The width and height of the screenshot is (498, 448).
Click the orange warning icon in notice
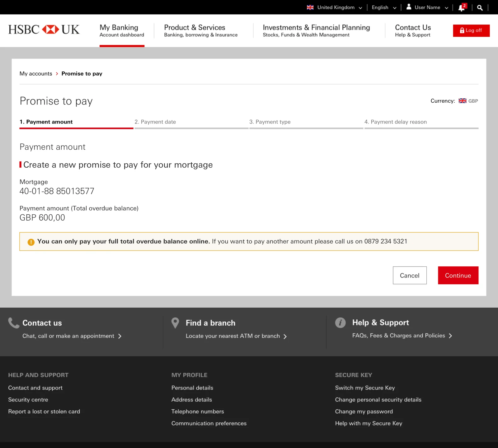pyautogui.click(x=31, y=242)
